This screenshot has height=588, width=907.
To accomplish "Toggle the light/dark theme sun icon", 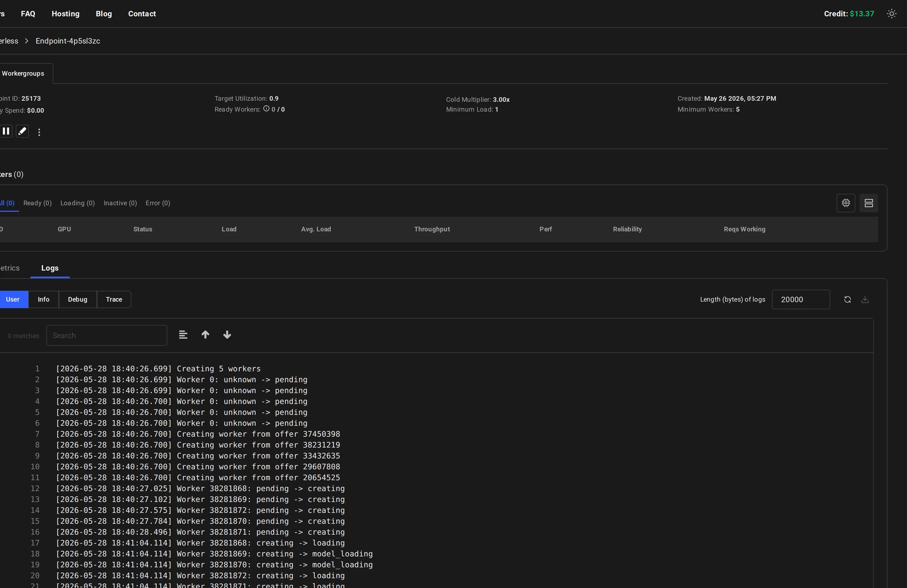I will tap(891, 14).
